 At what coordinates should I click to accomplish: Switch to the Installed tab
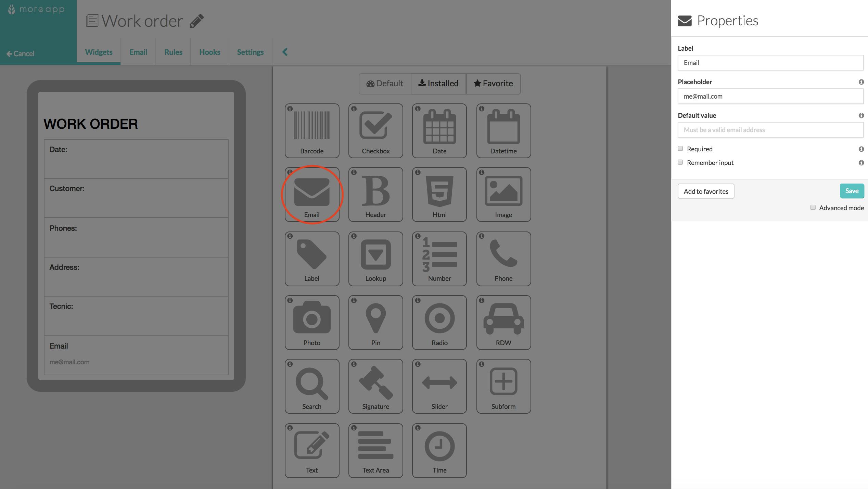[438, 84]
